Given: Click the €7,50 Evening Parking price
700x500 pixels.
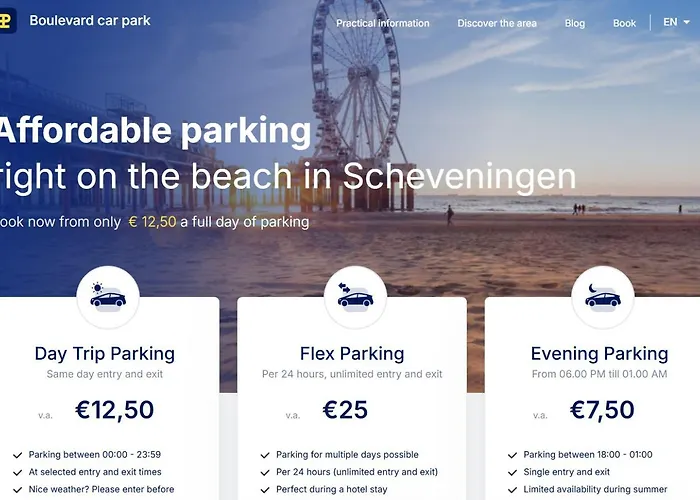Looking at the screenshot, I should [602, 409].
